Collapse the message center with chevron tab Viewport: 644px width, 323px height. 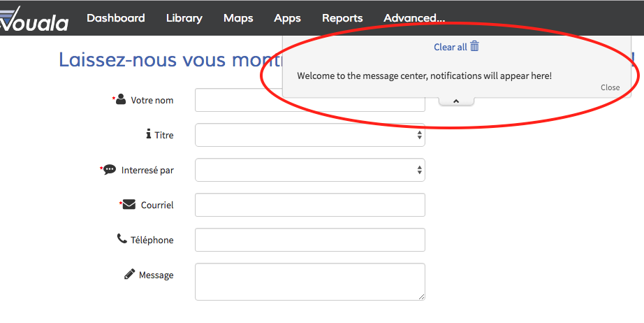click(456, 101)
